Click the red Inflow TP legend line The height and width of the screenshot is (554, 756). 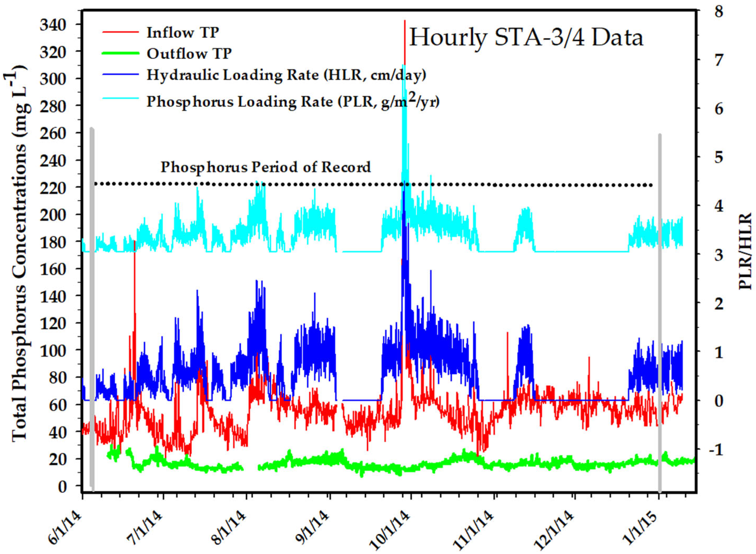pos(120,33)
